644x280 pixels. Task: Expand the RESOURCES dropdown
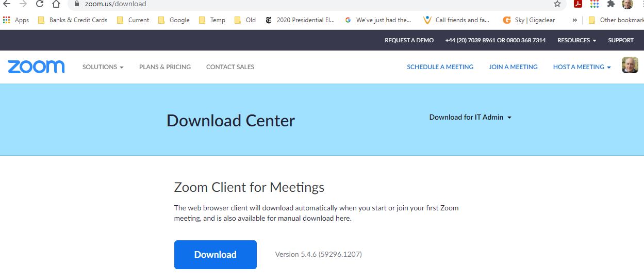(x=576, y=40)
